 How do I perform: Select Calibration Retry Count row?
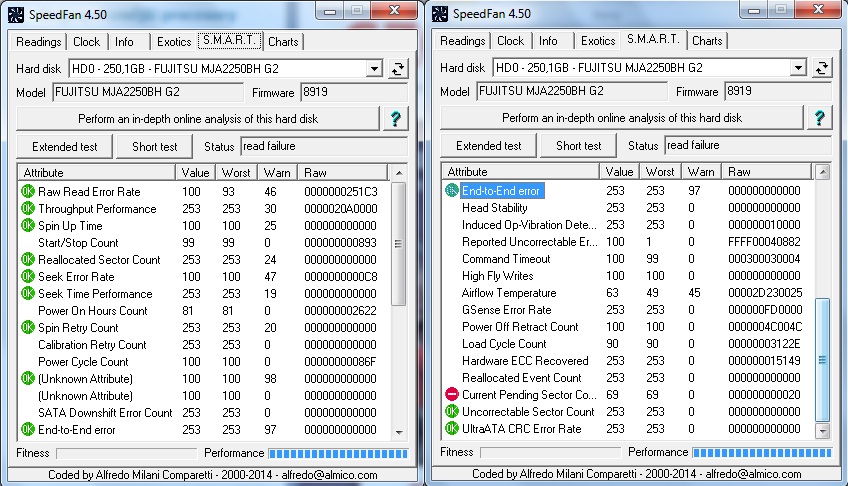point(204,344)
